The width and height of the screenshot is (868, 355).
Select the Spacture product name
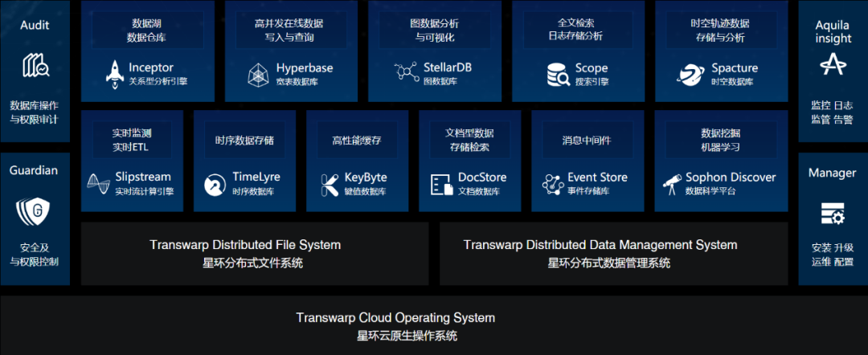(x=735, y=68)
